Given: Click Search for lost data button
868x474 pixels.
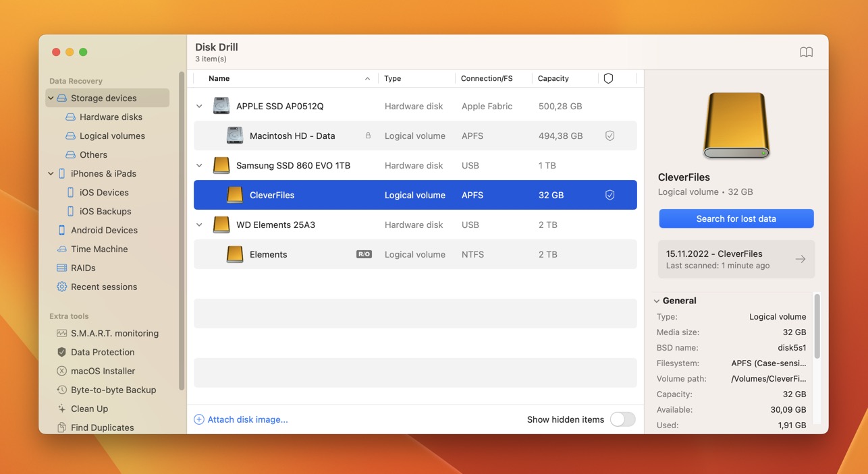Looking at the screenshot, I should click(736, 218).
